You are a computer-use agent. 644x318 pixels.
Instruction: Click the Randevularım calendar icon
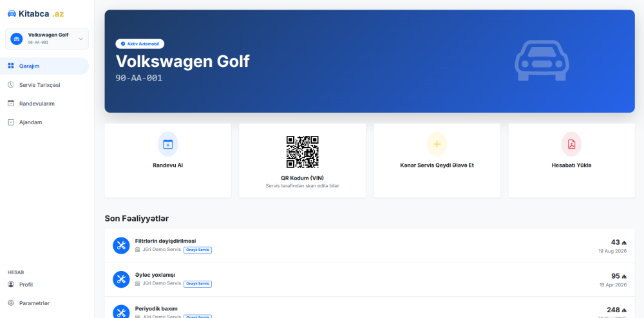click(x=11, y=104)
